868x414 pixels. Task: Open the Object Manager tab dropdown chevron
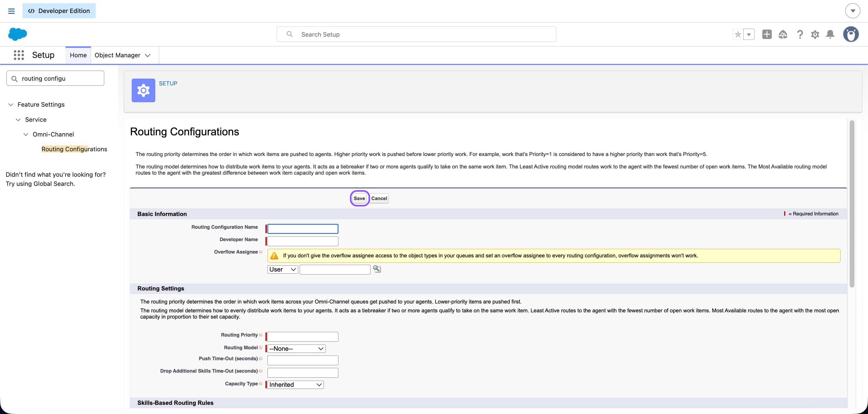tap(148, 55)
